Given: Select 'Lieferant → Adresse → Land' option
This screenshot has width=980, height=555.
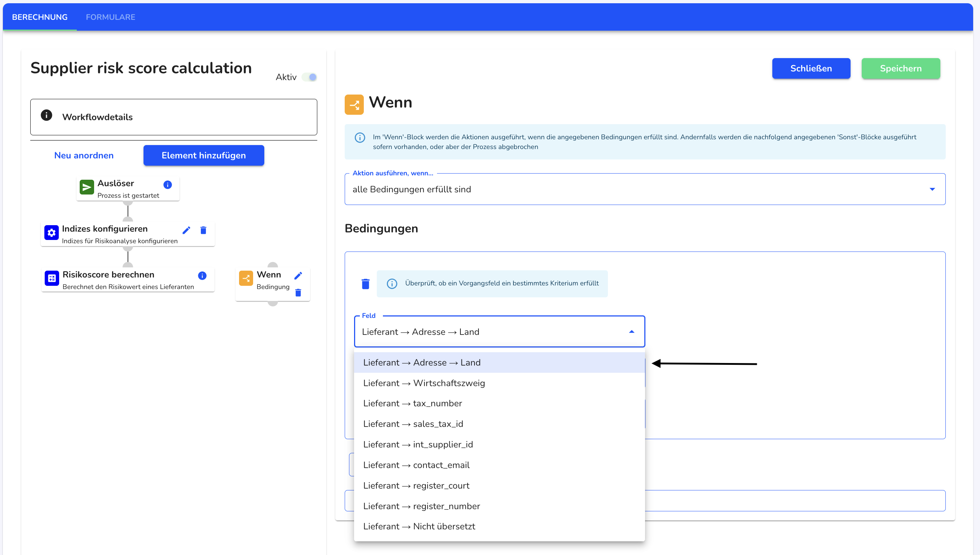Looking at the screenshot, I should pos(499,363).
